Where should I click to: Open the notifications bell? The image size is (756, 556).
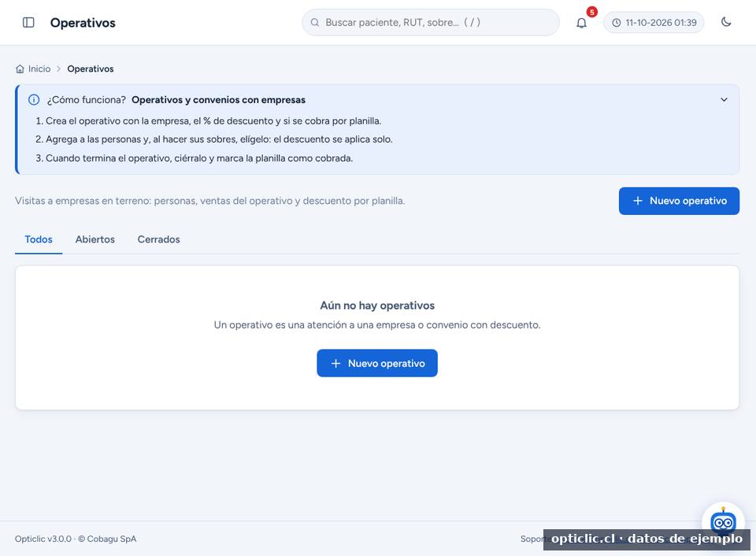[581, 23]
